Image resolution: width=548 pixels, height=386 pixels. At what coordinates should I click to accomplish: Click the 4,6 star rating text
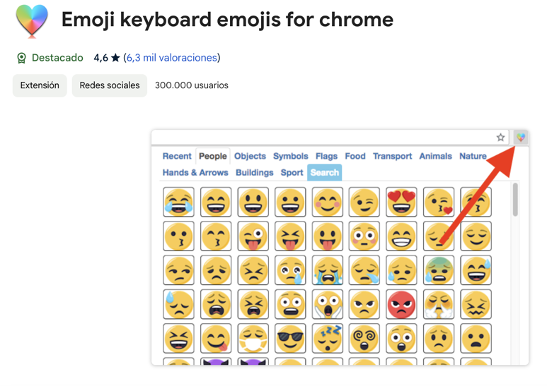[x=107, y=58]
